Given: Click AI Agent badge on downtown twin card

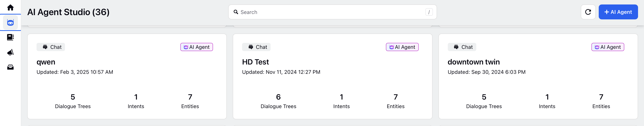Looking at the screenshot, I should pyautogui.click(x=607, y=47).
